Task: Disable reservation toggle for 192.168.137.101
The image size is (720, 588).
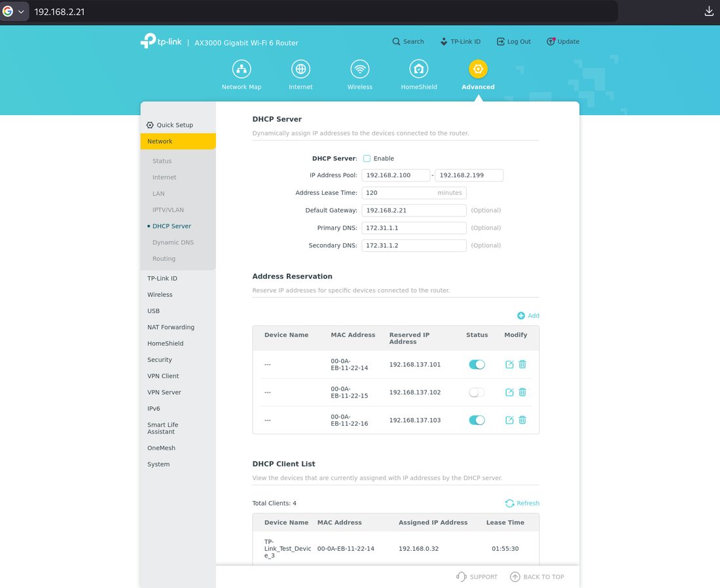Action: click(x=477, y=364)
